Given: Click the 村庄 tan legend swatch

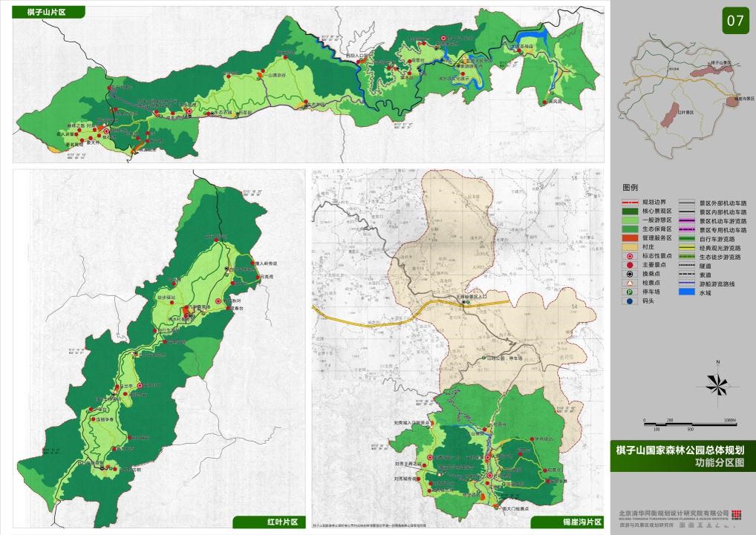Looking at the screenshot, I should (630, 246).
